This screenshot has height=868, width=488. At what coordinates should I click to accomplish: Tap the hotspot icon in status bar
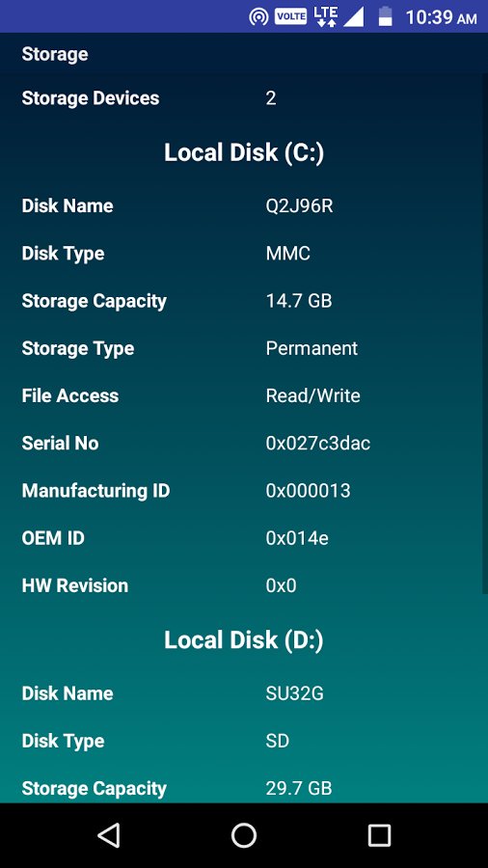tap(258, 17)
